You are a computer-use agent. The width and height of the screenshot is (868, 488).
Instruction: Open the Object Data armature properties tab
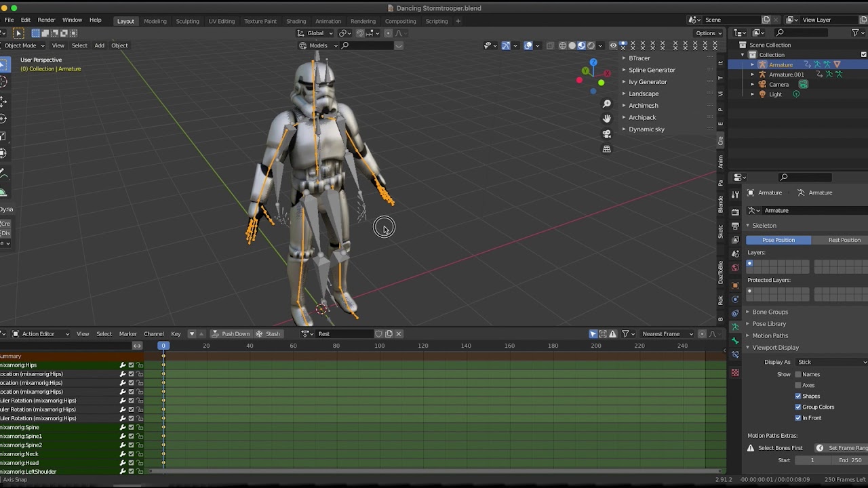pos(735,327)
